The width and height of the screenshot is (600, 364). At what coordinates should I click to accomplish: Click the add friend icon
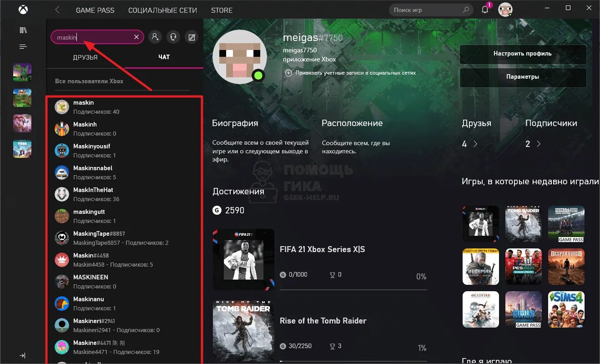155,37
